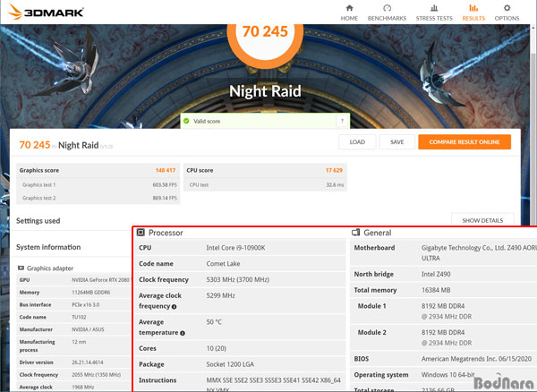The image size is (537, 392).
Task: Click the 3DMark logo
Action: [46, 13]
